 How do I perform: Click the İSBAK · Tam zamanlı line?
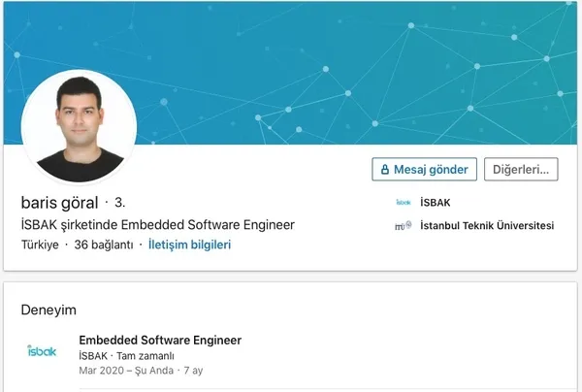click(x=126, y=356)
